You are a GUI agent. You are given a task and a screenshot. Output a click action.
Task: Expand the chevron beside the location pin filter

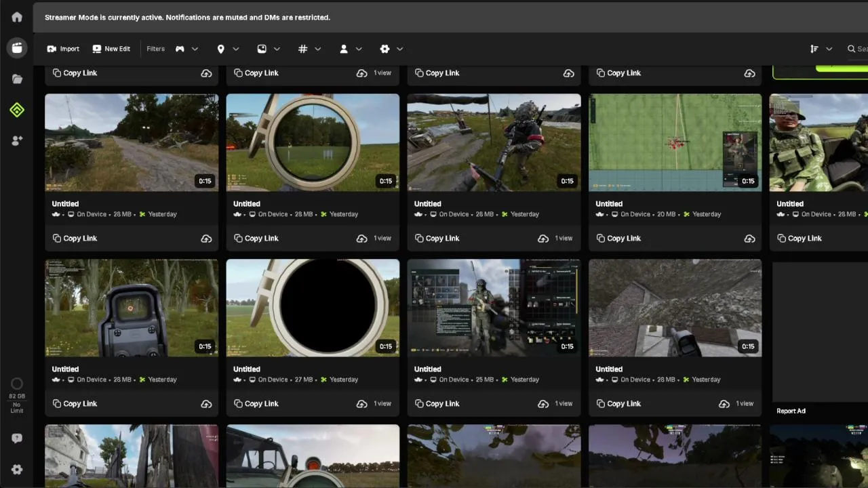coord(236,49)
